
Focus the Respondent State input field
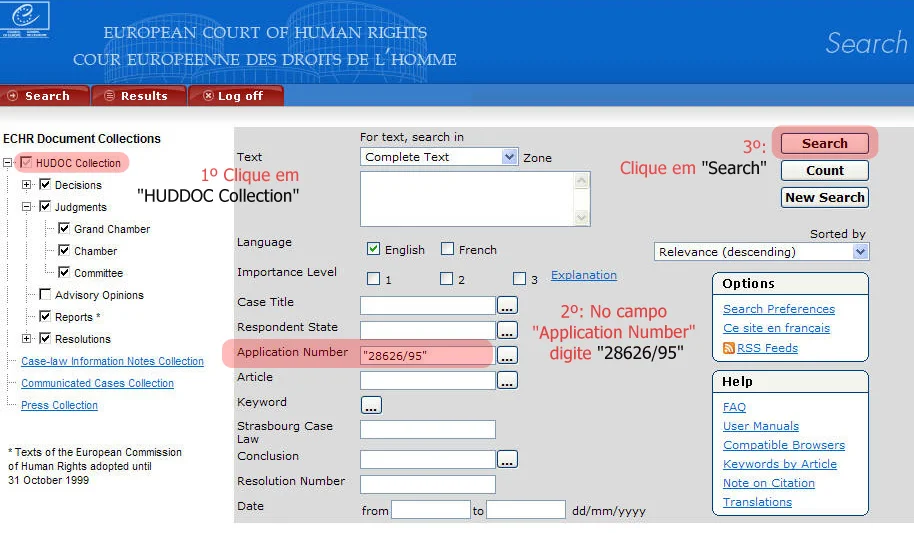pyautogui.click(x=428, y=330)
